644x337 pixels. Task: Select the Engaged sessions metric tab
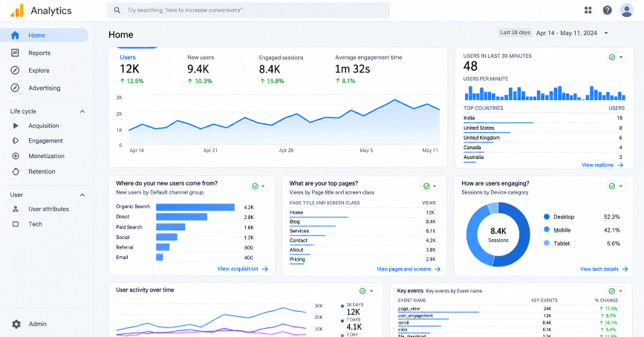pyautogui.click(x=281, y=69)
